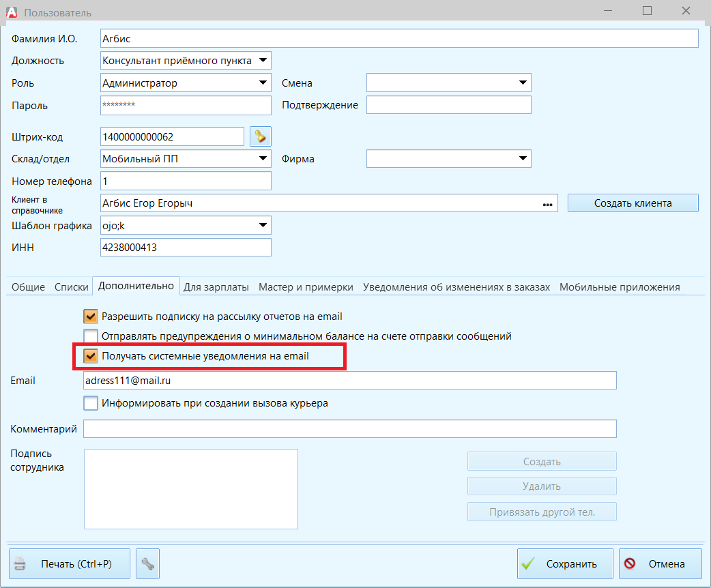Open Мастер и примерки tab
The image size is (711, 588).
[306, 287]
